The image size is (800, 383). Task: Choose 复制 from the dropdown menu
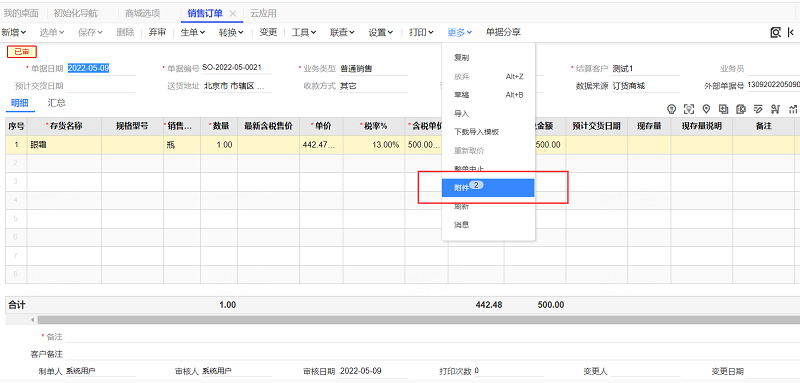click(462, 58)
